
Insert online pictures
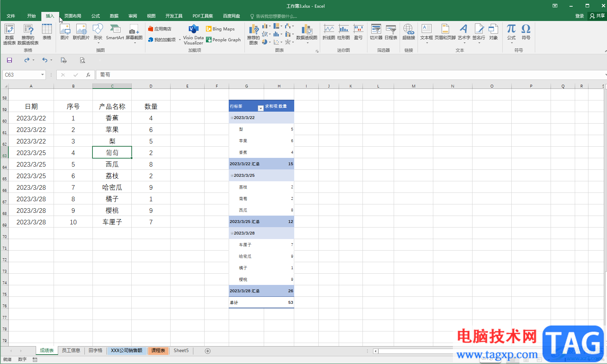81,32
